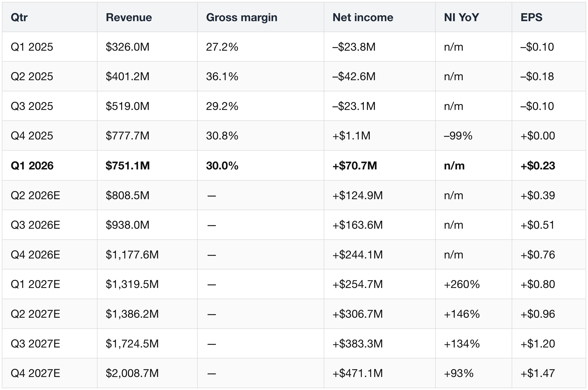
Task: Select revenue value $808.5M
Action: [x=127, y=195]
